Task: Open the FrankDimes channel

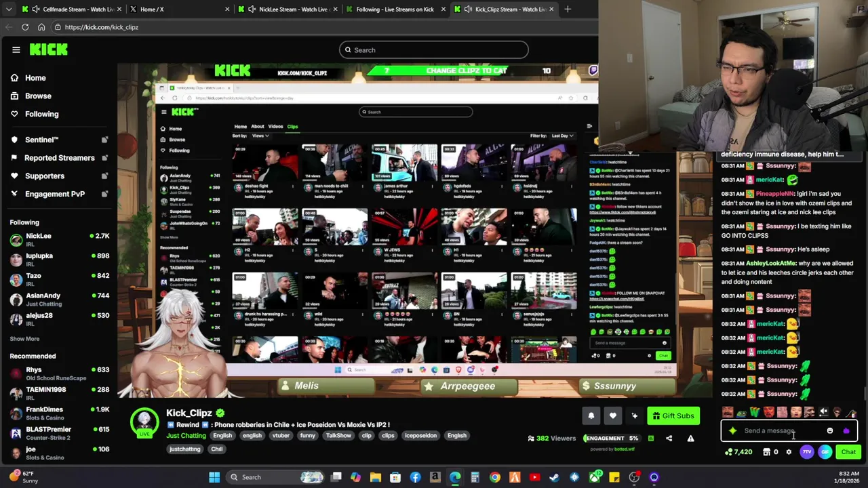Action: click(x=59, y=413)
